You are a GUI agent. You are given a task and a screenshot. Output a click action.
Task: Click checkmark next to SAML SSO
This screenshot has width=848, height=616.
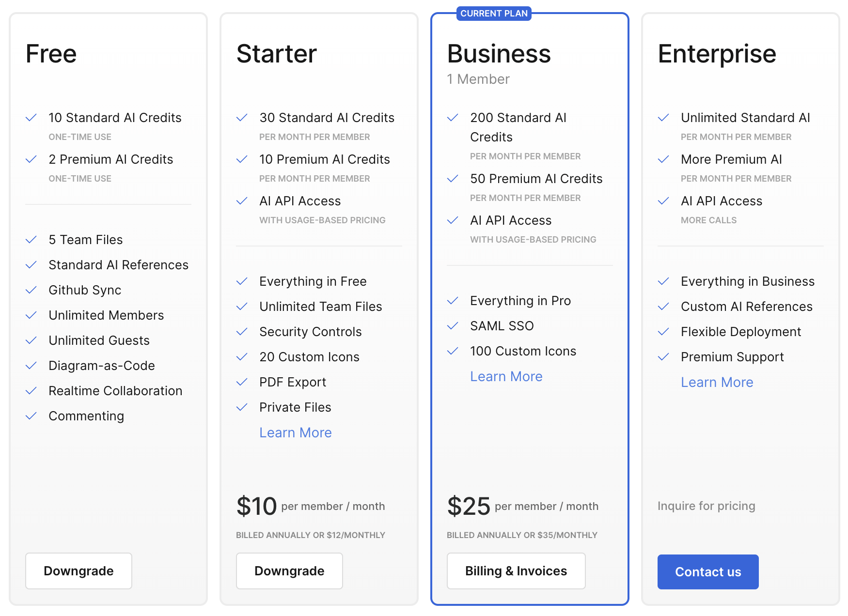pos(453,326)
